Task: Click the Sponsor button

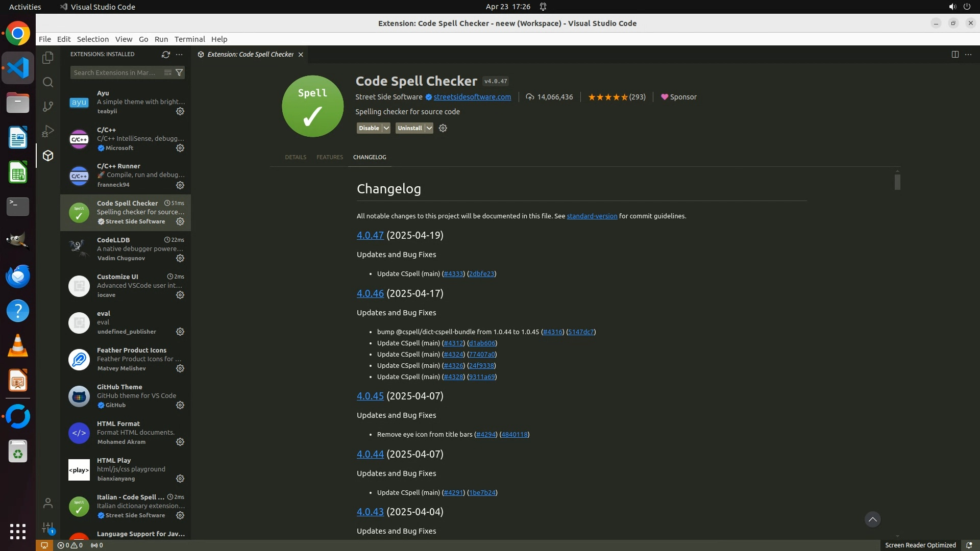Action: [678, 97]
